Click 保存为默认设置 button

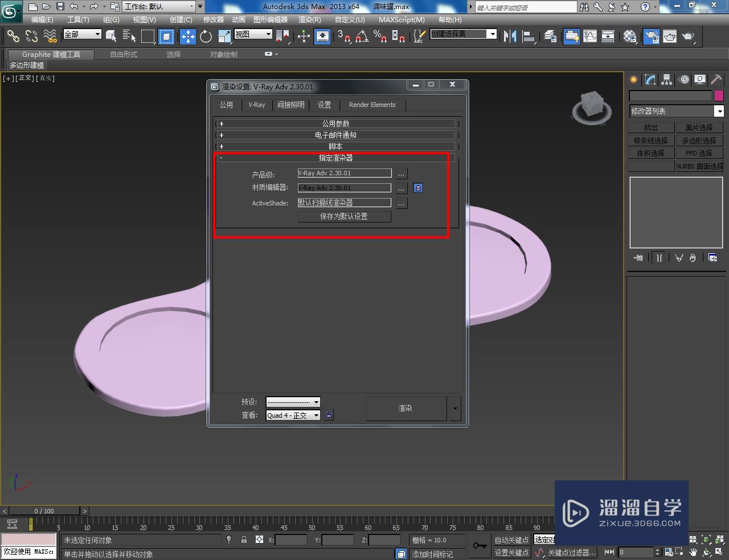(344, 216)
